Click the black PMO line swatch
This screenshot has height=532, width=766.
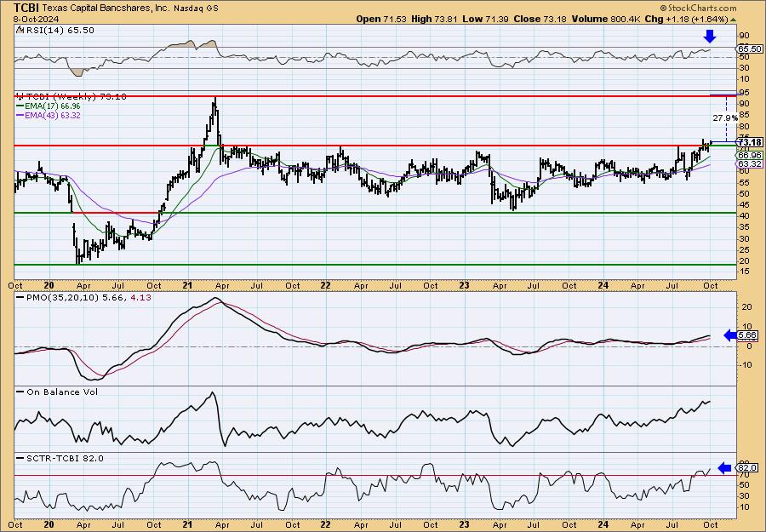20,296
